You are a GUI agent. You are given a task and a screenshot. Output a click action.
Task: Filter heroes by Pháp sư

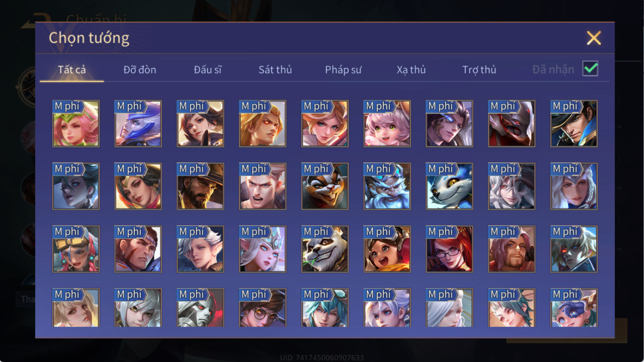click(343, 70)
